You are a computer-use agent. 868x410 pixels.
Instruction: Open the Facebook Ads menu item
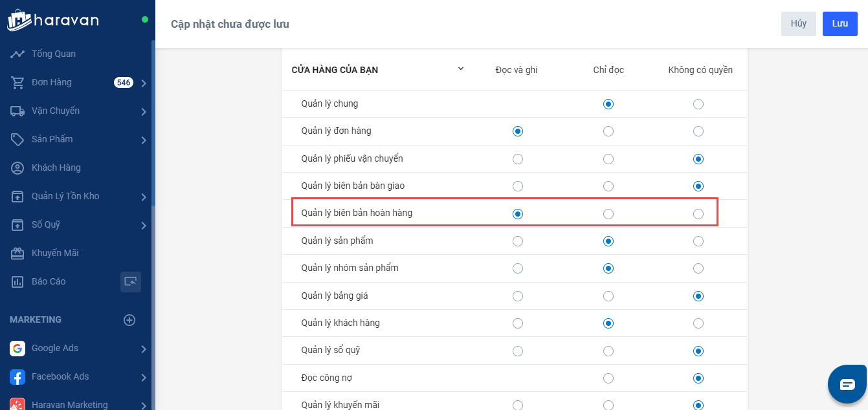pyautogui.click(x=60, y=377)
